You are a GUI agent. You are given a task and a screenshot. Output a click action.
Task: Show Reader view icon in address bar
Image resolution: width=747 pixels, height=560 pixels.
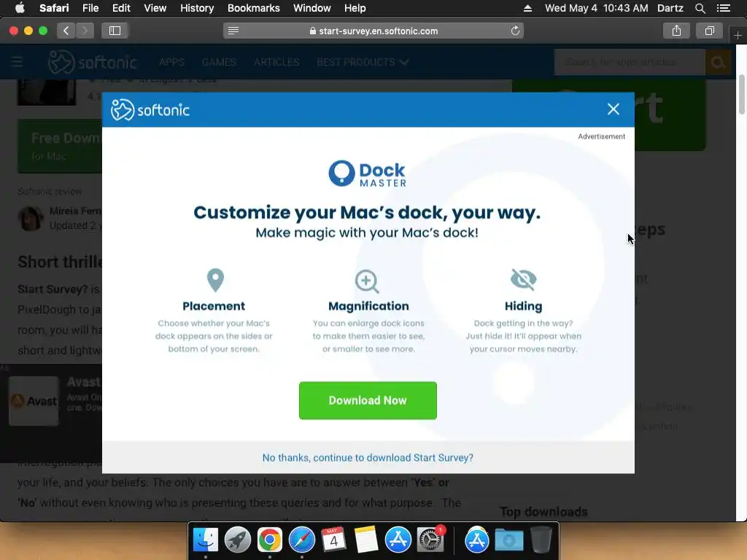click(233, 31)
